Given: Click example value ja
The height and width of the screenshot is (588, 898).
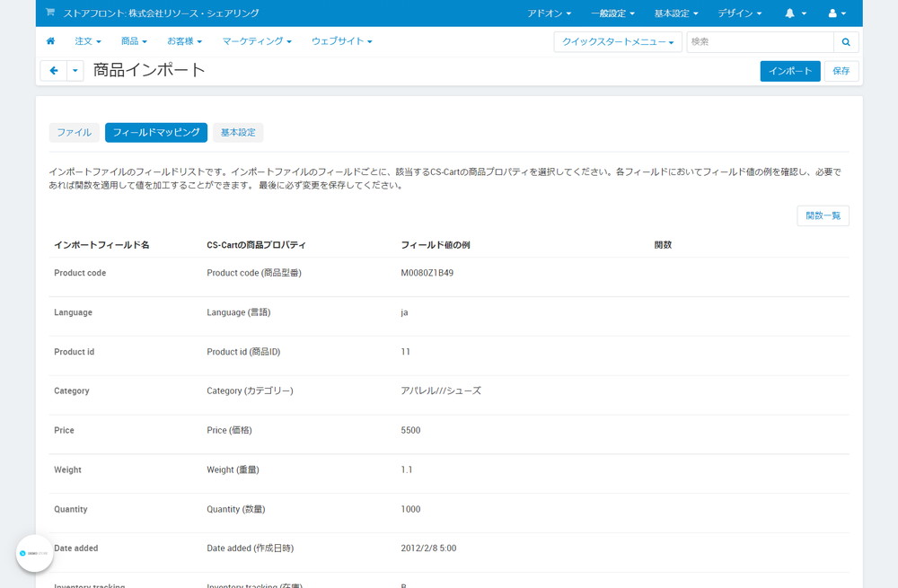Looking at the screenshot, I should (x=404, y=312).
